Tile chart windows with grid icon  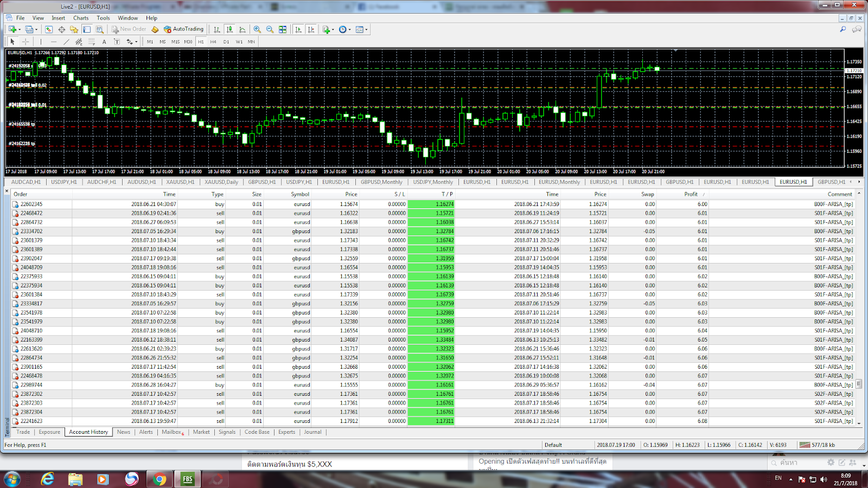tap(283, 29)
